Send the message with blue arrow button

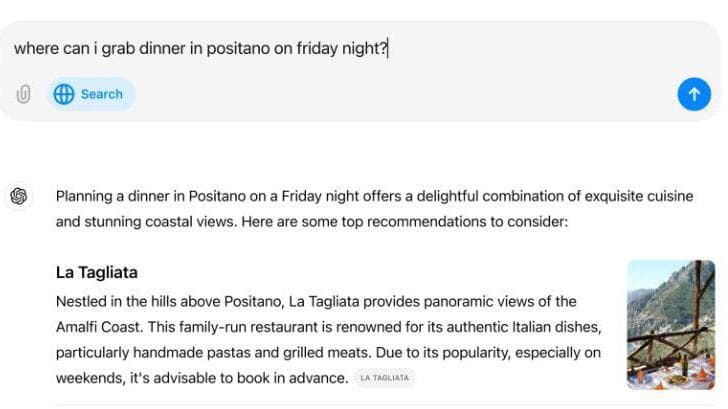point(693,94)
